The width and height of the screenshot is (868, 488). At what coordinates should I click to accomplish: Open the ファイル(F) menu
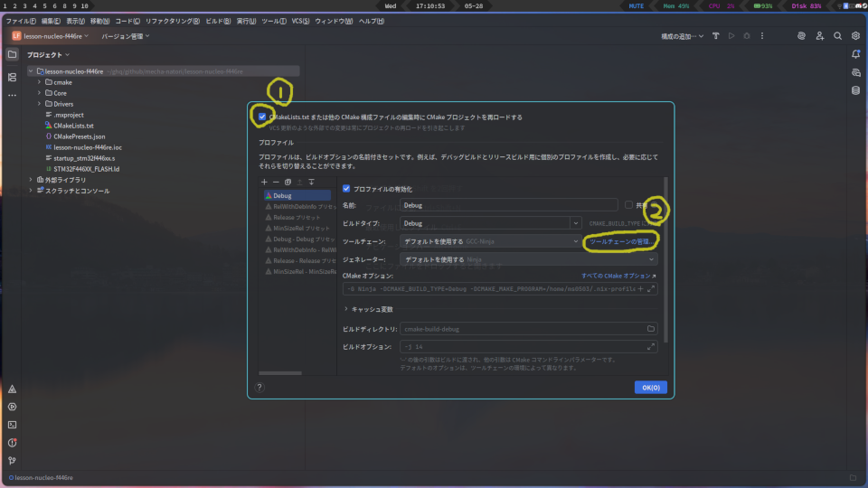21,21
